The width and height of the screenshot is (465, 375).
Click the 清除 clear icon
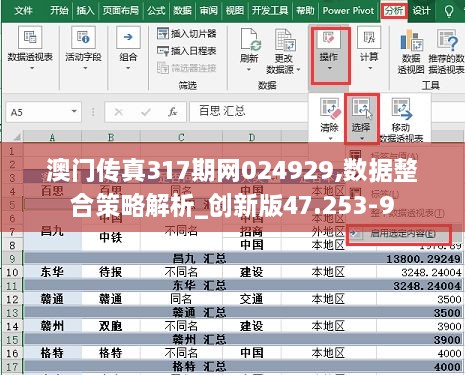(330, 109)
